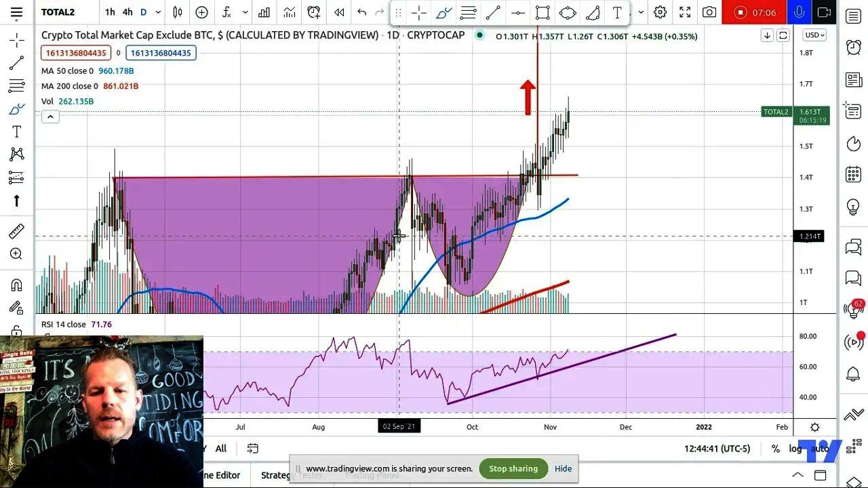868x488 pixels.
Task: Click the RSI 14 close indicator label
Action: (x=65, y=324)
